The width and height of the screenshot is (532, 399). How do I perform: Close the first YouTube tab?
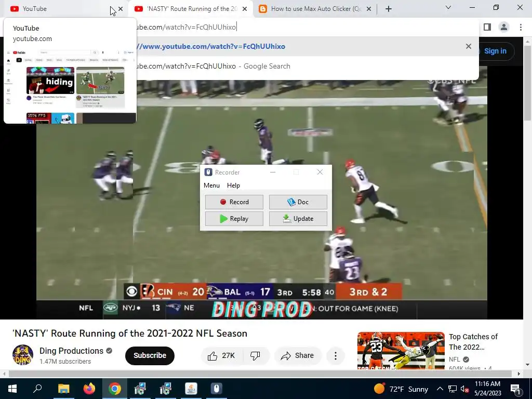point(121,9)
